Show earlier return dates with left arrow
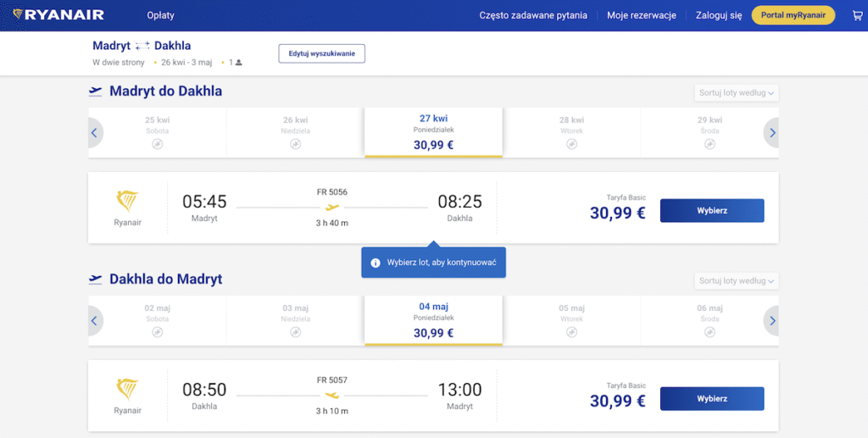The image size is (868, 438). 94,321
